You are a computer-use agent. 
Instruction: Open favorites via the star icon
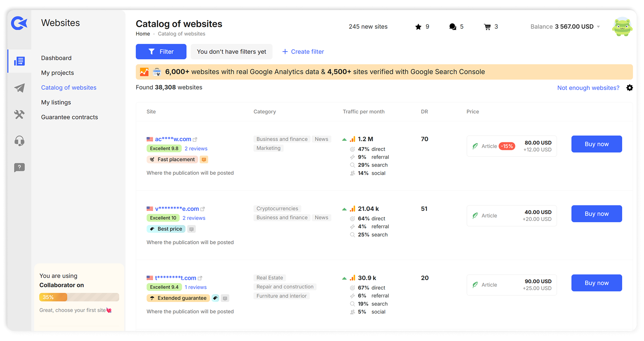(418, 27)
